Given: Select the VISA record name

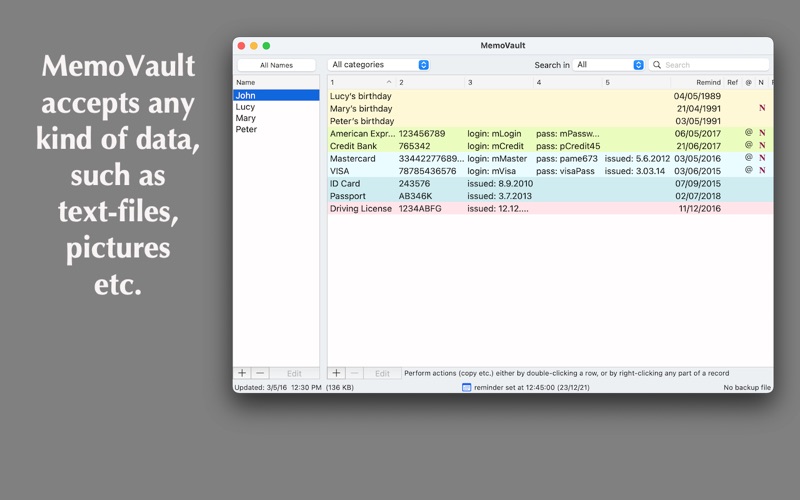Looking at the screenshot, I should (340, 171).
